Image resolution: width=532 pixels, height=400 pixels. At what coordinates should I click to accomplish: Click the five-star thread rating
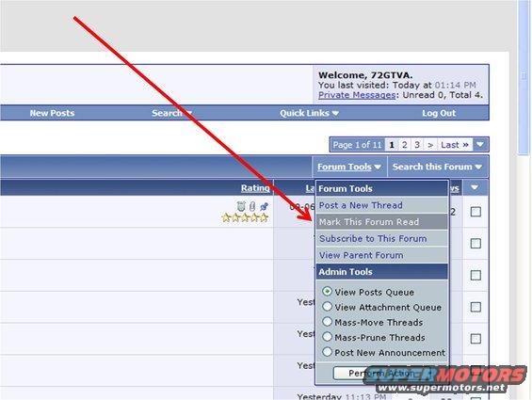245,217
